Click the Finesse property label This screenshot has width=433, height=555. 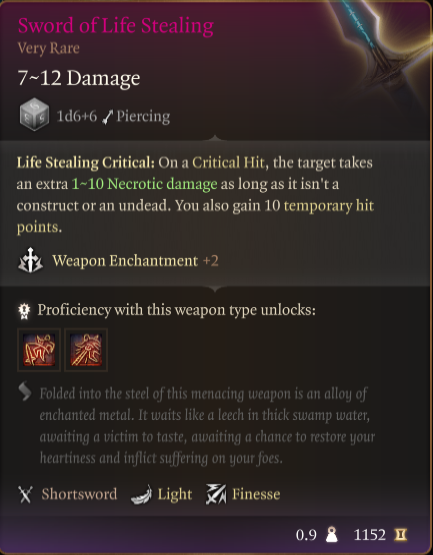[256, 494]
